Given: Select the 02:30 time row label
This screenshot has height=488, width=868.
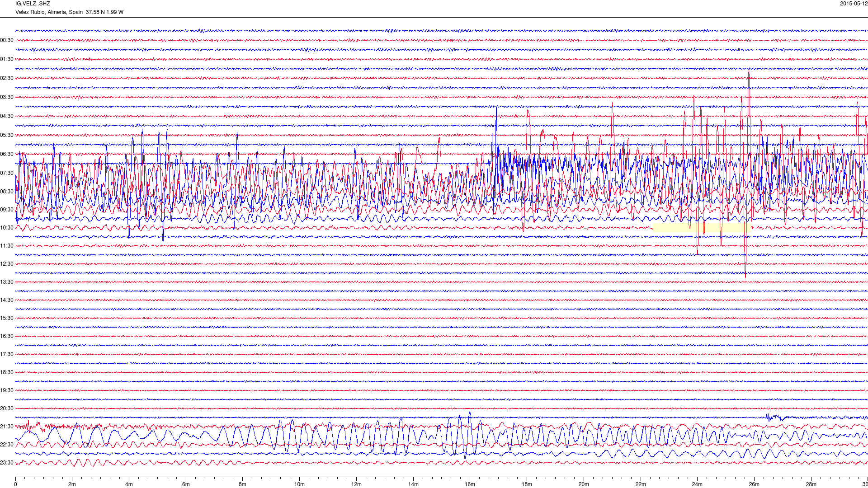Looking at the screenshot, I should (7, 78).
